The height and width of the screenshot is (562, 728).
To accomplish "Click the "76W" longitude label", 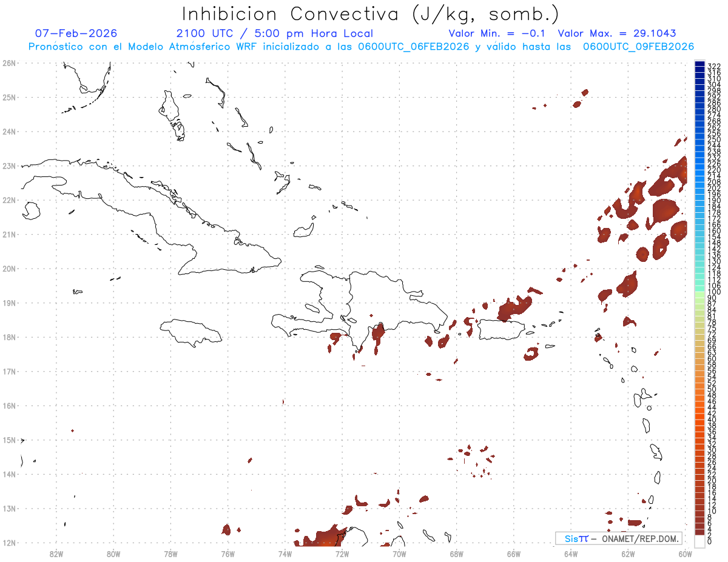I will click(x=227, y=554).
